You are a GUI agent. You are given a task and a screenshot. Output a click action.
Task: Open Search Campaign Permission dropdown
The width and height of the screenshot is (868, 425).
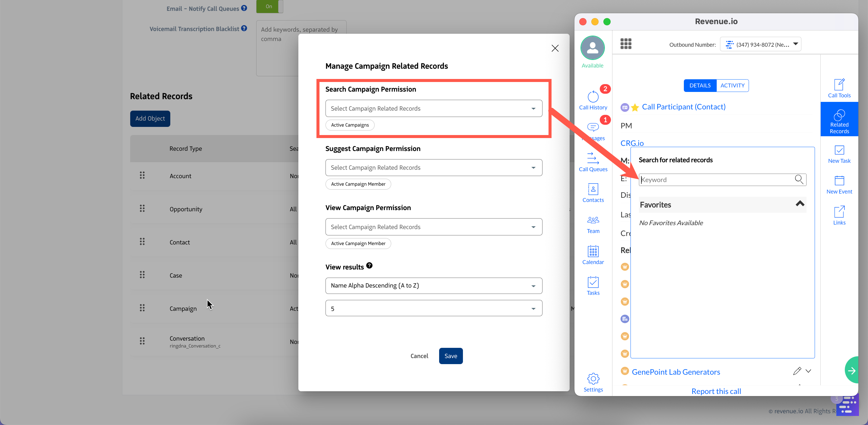point(433,108)
